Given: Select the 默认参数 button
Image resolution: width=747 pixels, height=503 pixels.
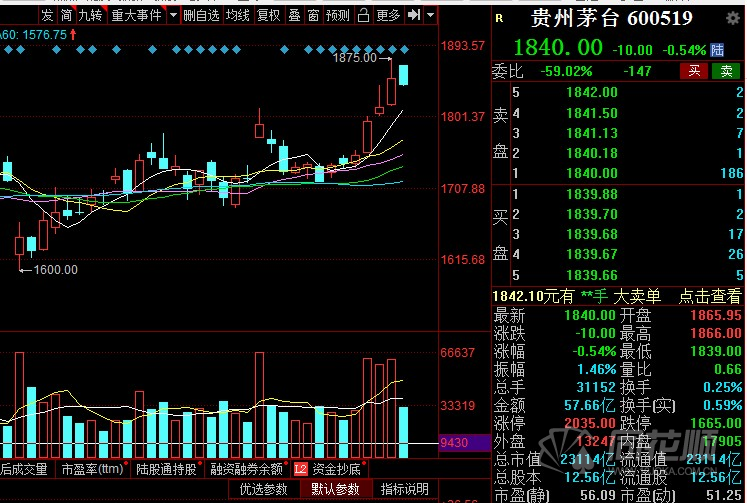Looking at the screenshot, I should coord(335,489).
